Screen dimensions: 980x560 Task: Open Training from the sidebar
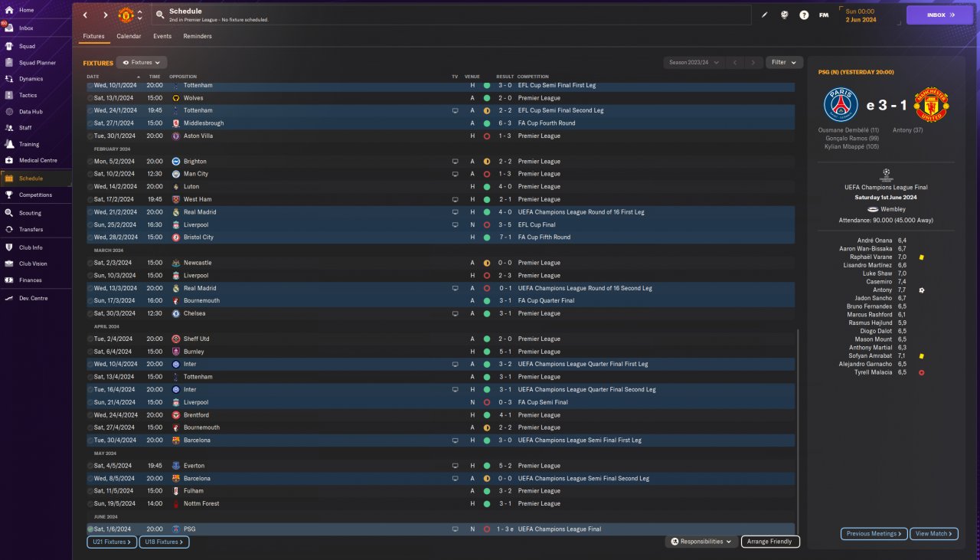click(x=35, y=144)
